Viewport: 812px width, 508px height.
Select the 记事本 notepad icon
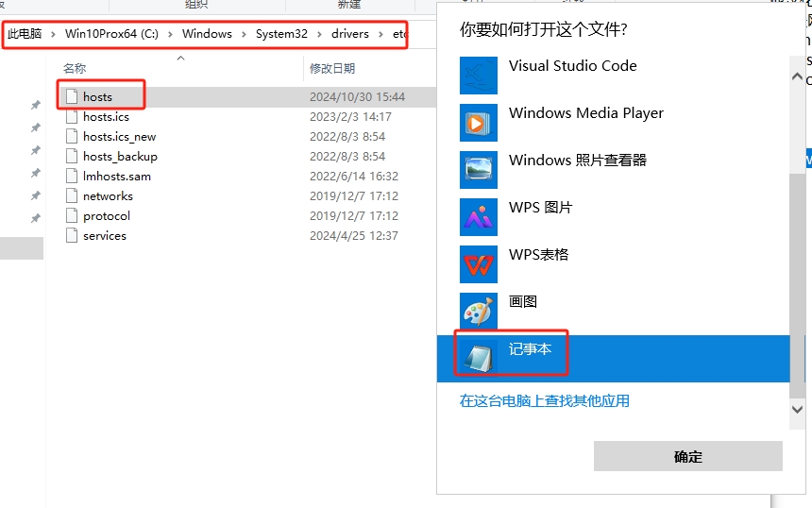pyautogui.click(x=479, y=359)
